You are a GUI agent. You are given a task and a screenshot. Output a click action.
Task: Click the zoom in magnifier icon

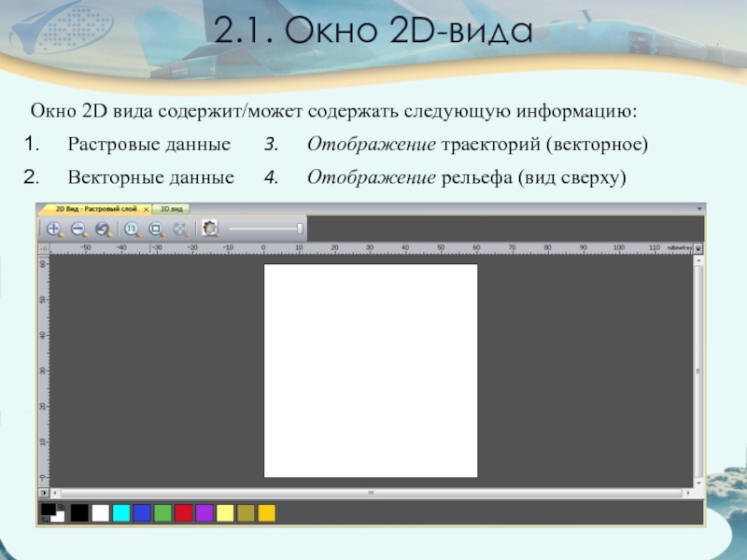coord(54,229)
